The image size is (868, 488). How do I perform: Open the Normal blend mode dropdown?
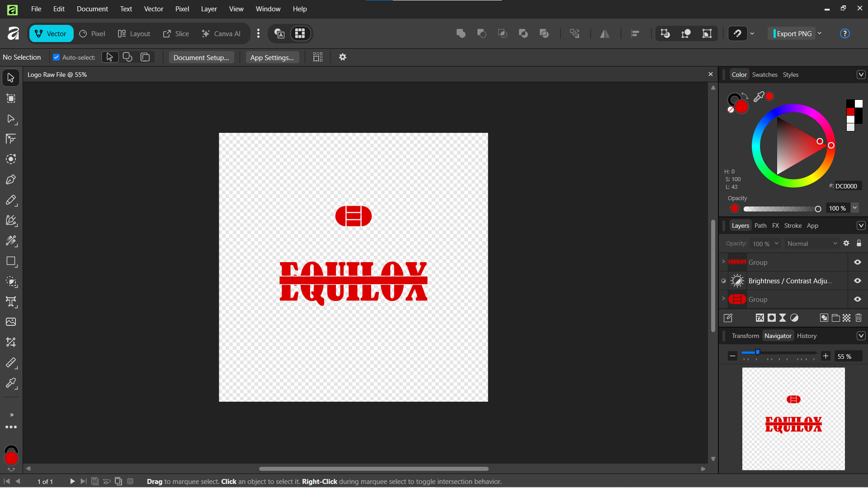pos(812,244)
